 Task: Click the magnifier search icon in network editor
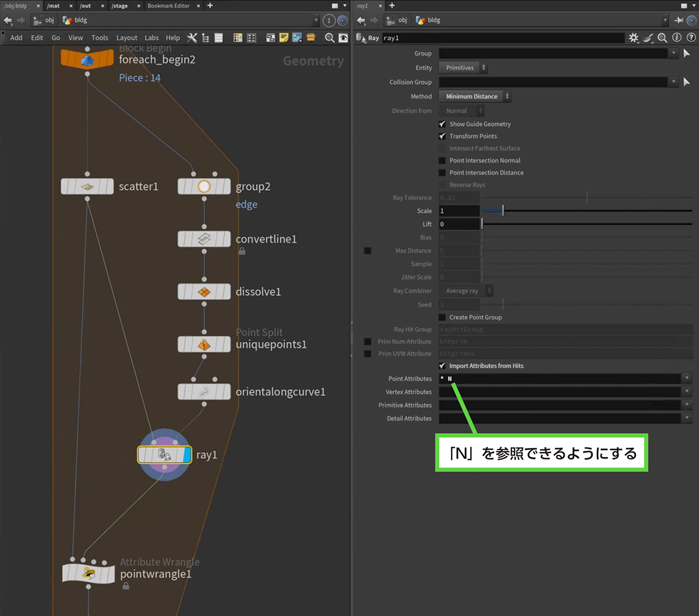pyautogui.click(x=330, y=38)
